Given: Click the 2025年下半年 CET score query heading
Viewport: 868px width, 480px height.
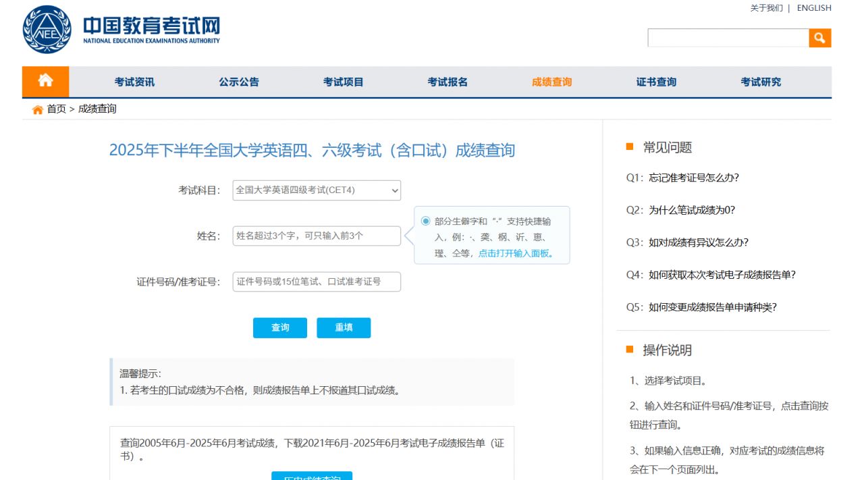Looking at the screenshot, I should point(312,150).
